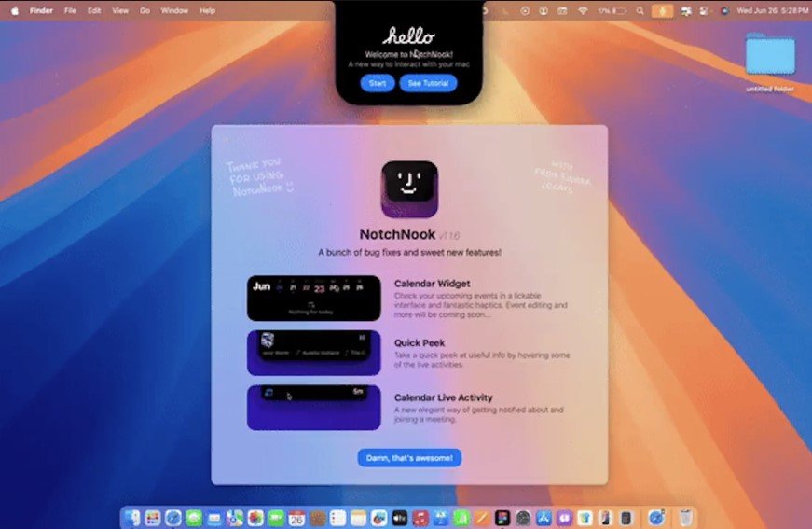Open Safari from the Dock

[x=173, y=518]
